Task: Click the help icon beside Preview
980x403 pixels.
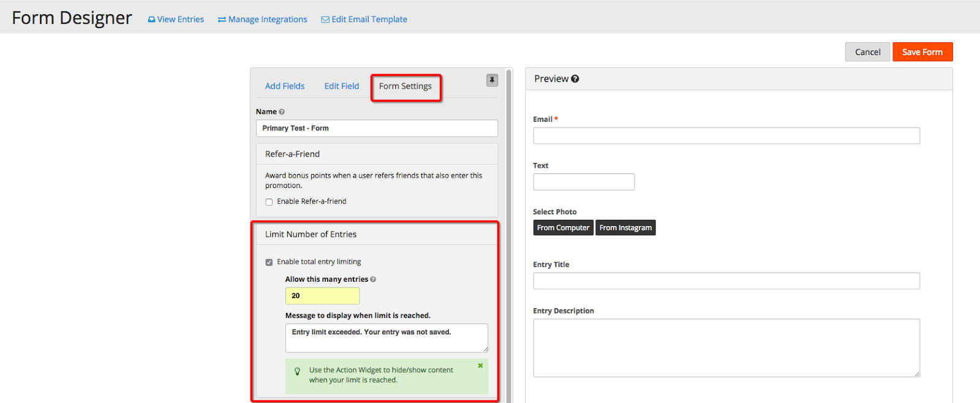Action: click(x=575, y=79)
